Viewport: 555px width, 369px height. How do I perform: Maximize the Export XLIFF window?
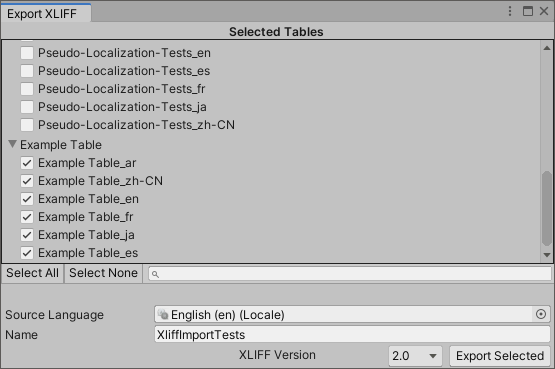click(x=528, y=11)
